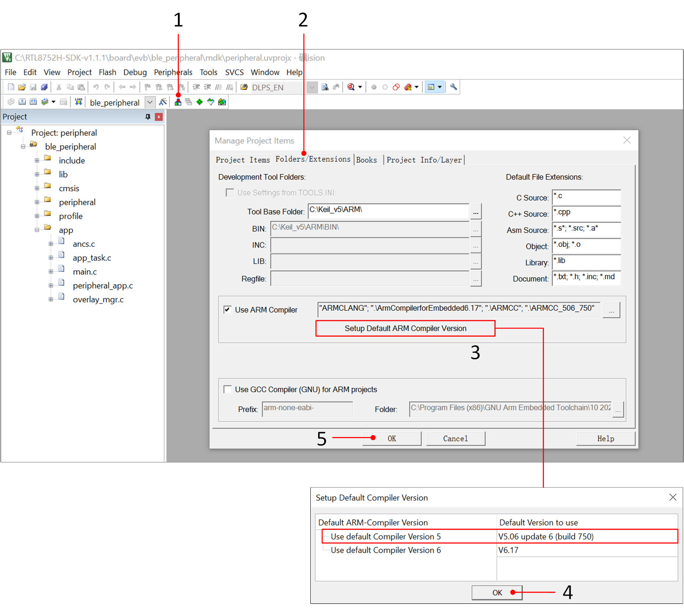Start the debug session magnifier icon
The width and height of the screenshot is (684, 616).
(x=351, y=87)
